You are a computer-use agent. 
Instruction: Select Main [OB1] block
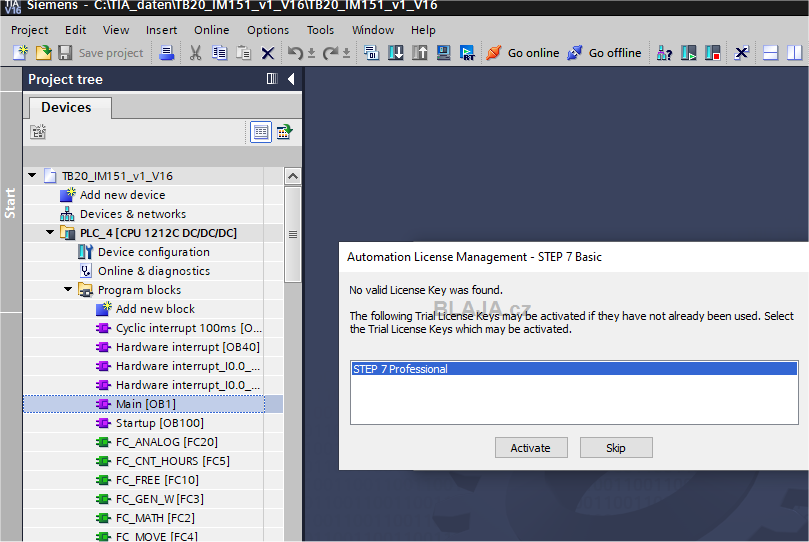[x=145, y=404]
